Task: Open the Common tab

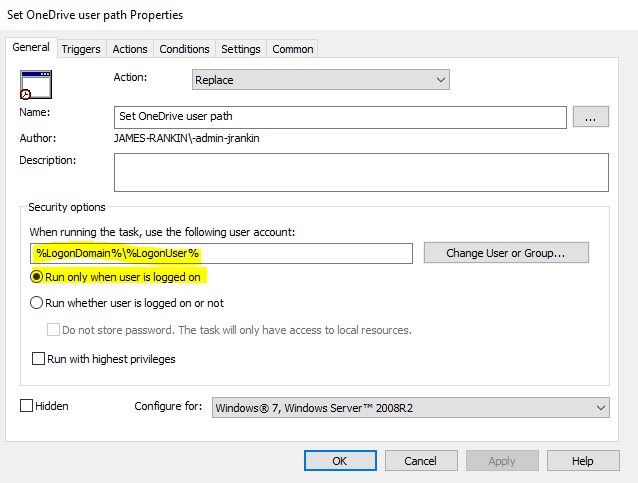Action: coord(292,49)
